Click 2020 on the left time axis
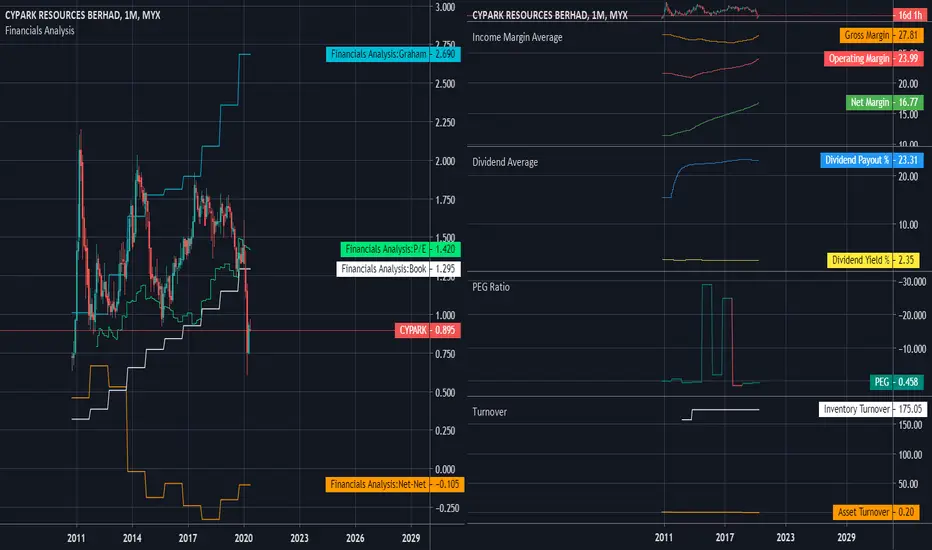The image size is (932, 550). (244, 538)
